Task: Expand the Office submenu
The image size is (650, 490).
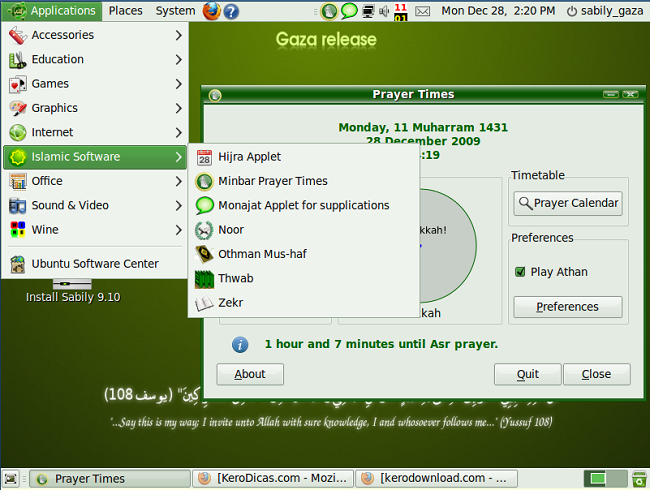Action: 95,181
